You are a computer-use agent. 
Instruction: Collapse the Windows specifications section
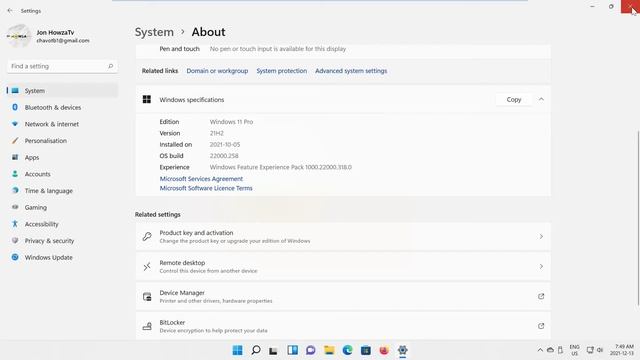click(x=541, y=99)
